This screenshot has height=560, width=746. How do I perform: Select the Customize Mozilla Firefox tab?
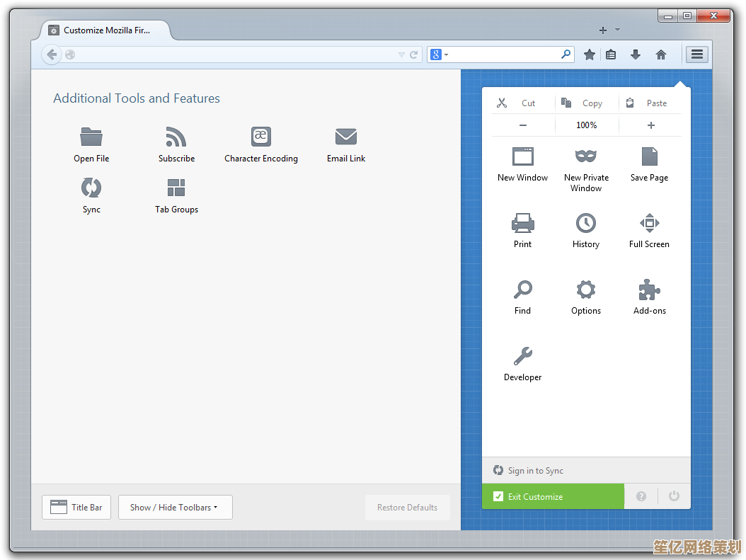105,30
